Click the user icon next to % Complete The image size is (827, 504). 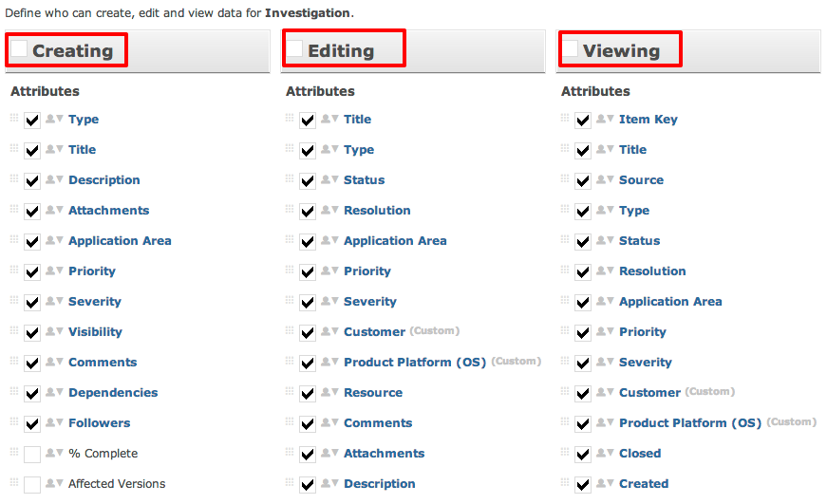point(54,453)
